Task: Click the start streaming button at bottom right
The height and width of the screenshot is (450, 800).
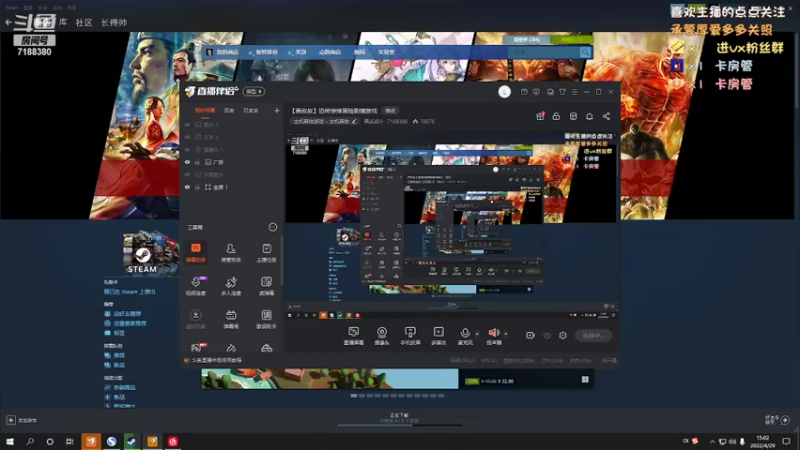Action: pos(593,335)
